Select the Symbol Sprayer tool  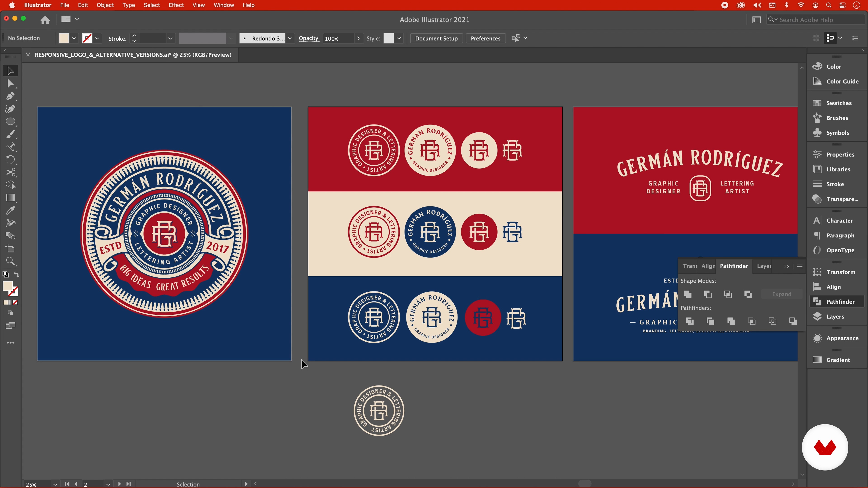pos(10,223)
